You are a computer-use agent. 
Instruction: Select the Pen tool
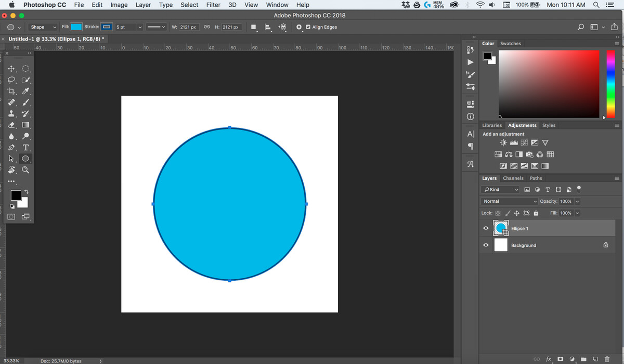click(x=11, y=148)
